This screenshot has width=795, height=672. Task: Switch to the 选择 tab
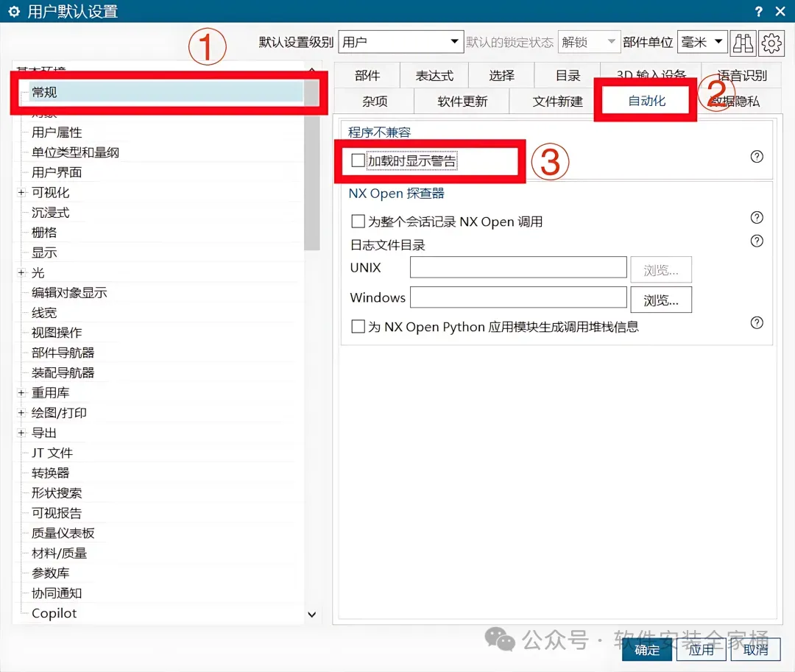[501, 76]
